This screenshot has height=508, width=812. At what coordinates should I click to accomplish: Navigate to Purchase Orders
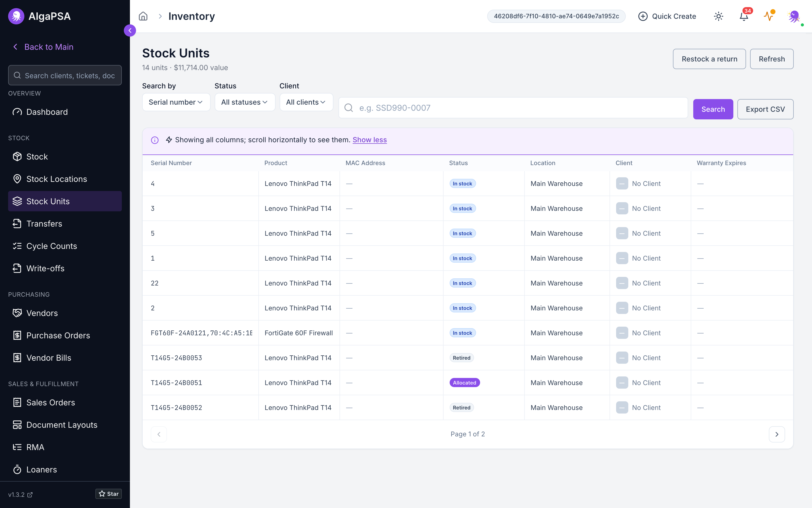(x=65, y=335)
